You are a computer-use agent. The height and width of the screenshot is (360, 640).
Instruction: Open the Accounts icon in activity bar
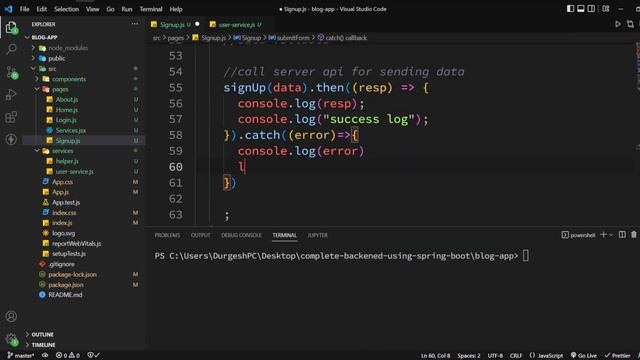11,316
